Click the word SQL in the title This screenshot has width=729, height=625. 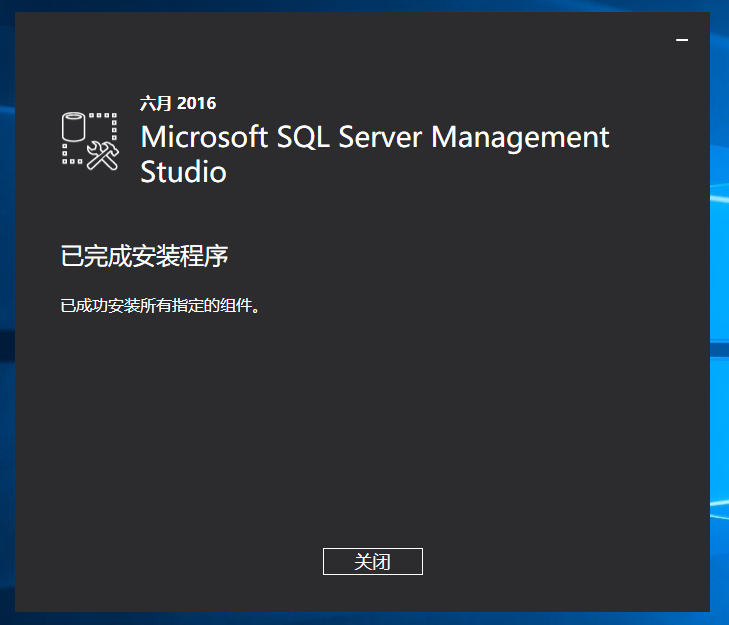305,137
